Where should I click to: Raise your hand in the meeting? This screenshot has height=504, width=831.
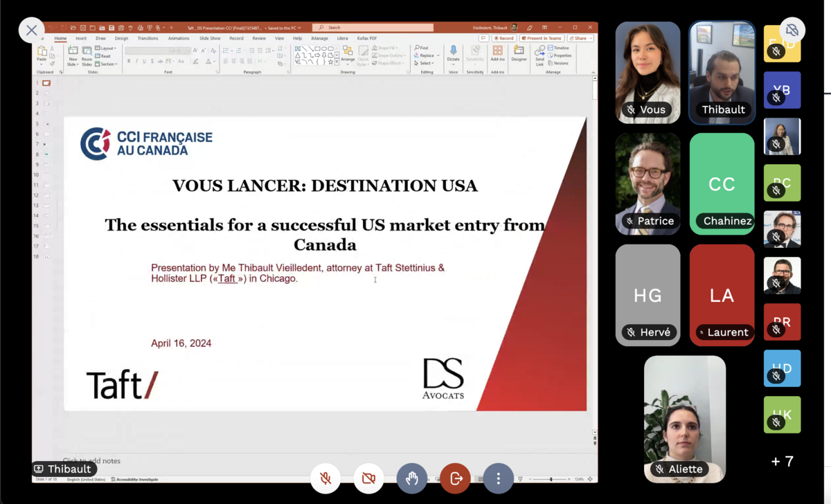(x=412, y=478)
